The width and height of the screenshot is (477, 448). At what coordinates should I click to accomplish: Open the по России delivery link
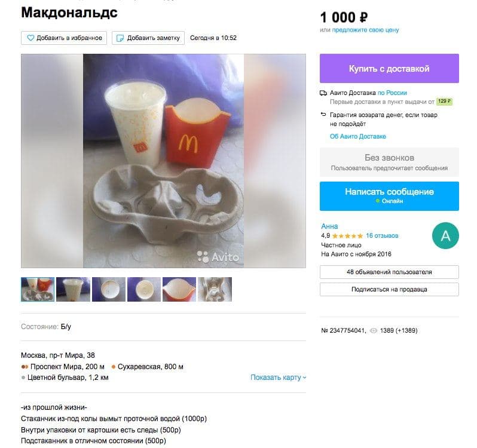click(392, 93)
